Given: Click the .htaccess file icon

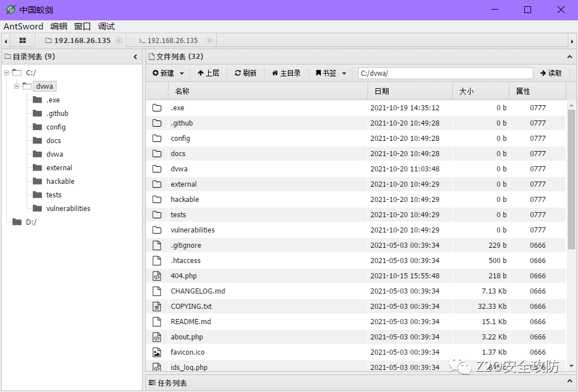Looking at the screenshot, I should coord(157,260).
